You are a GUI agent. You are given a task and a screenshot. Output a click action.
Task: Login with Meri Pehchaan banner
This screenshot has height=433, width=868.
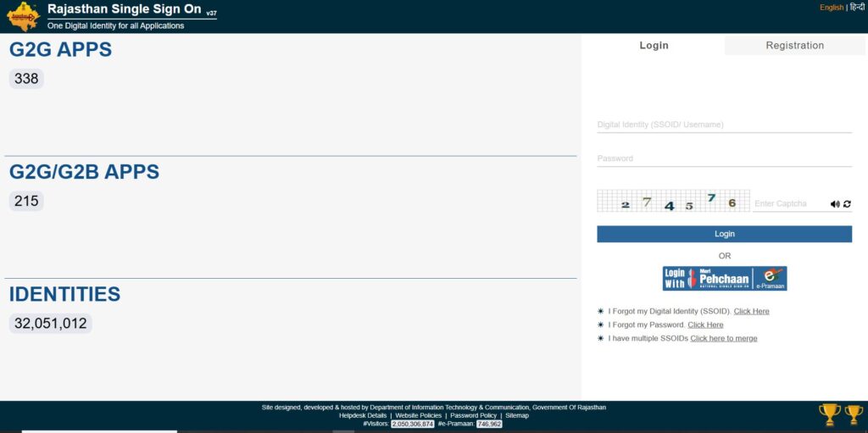[x=724, y=279]
